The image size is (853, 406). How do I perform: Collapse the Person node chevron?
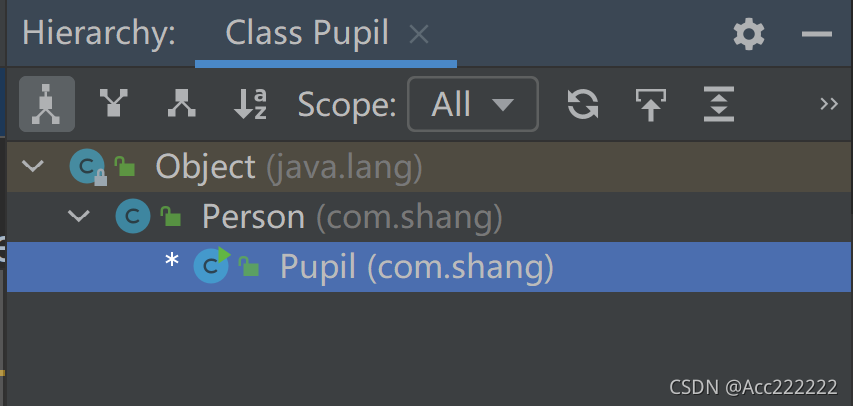(79, 216)
